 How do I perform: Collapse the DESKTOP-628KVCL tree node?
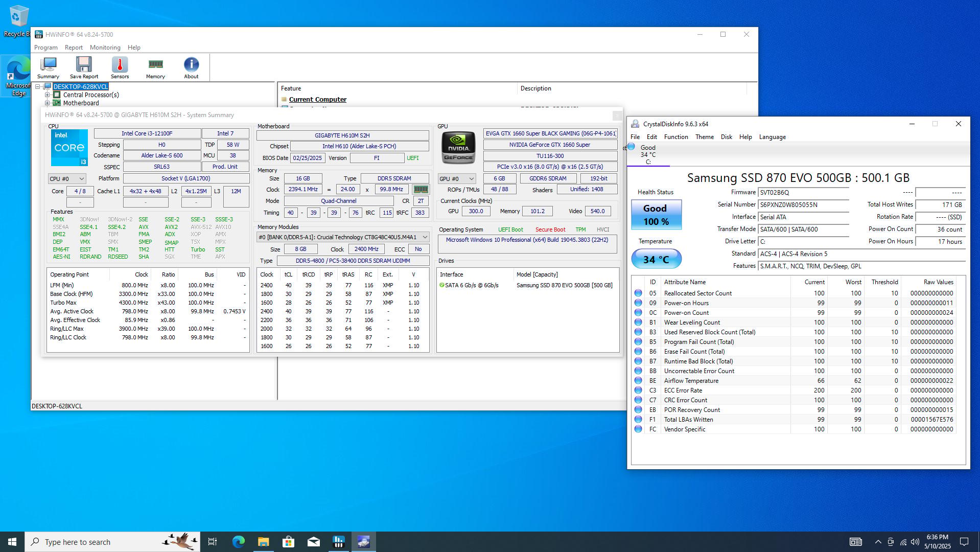(38, 86)
